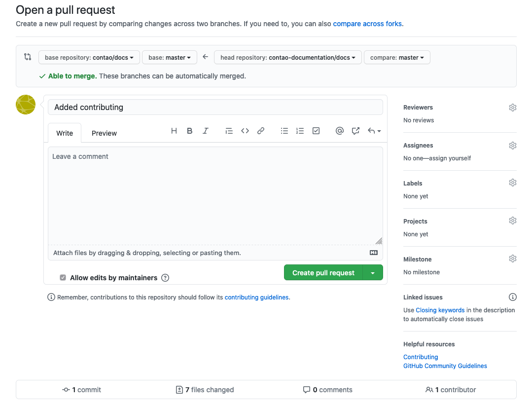The image size is (532, 407).
Task: Add a link with chain icon
Action: tap(260, 131)
